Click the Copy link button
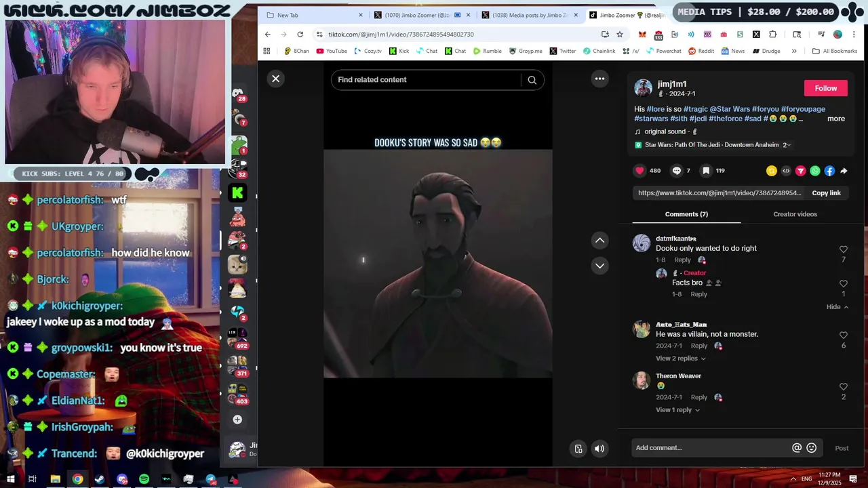The height and width of the screenshot is (488, 868). (x=826, y=193)
